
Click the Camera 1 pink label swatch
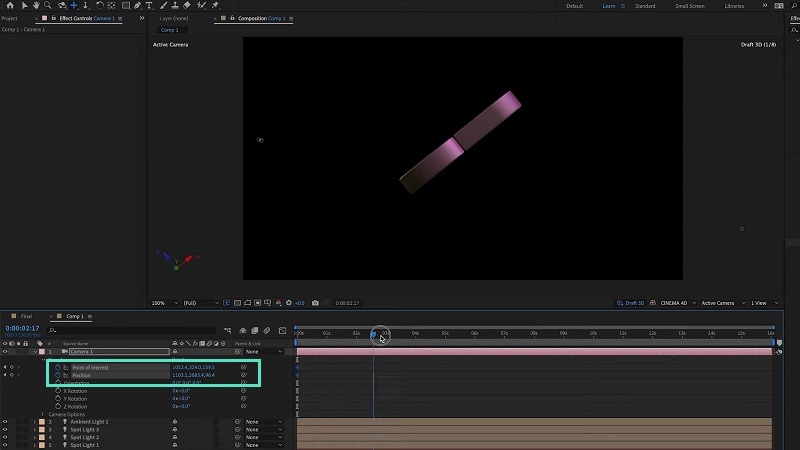click(41, 352)
